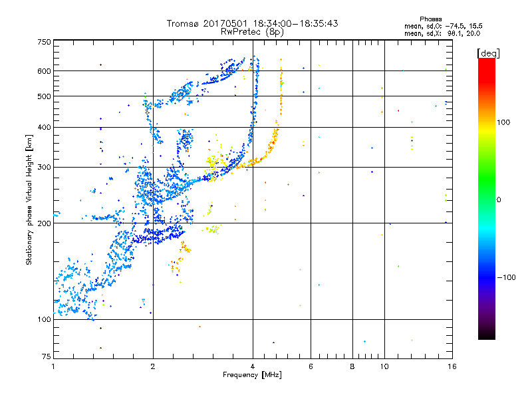Image resolution: width=532 pixels, height=399 pixels.
Task: Click the x-axis tick label '16'
Action: [x=452, y=366]
